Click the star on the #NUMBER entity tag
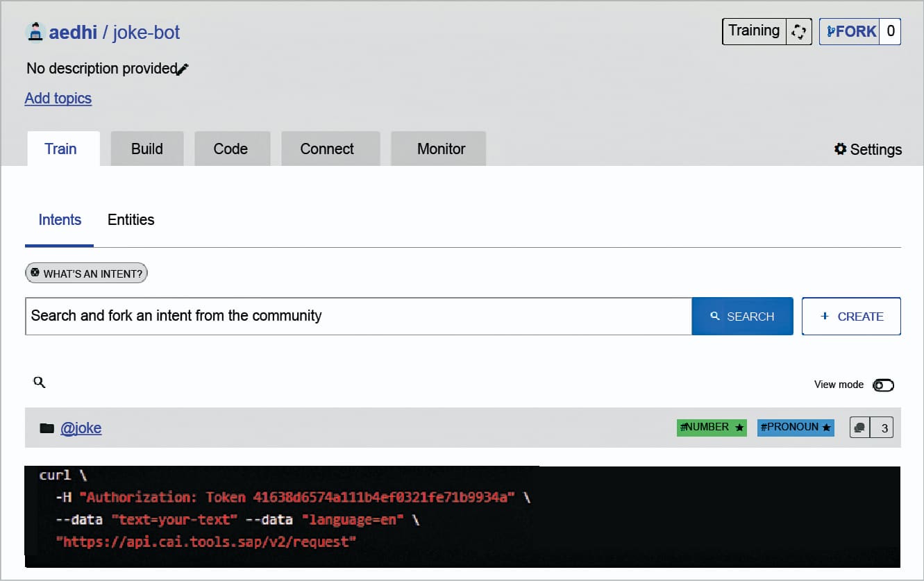 click(x=739, y=428)
